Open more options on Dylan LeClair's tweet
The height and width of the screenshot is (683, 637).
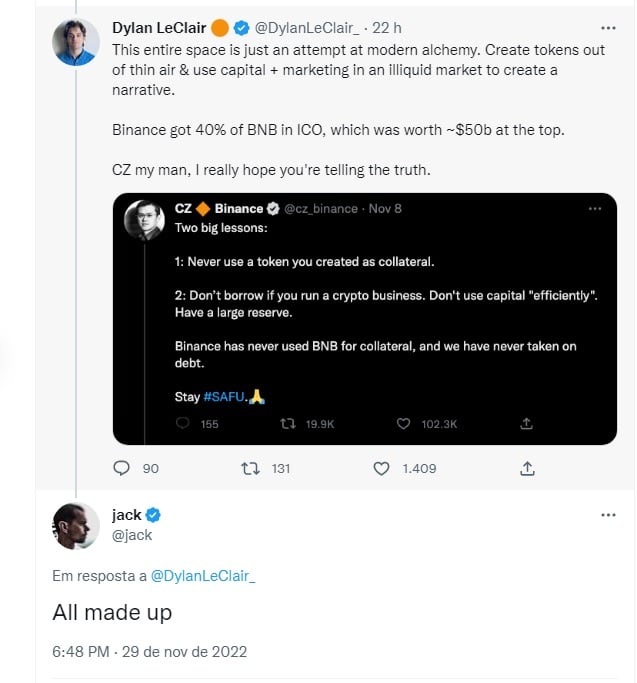(x=608, y=28)
